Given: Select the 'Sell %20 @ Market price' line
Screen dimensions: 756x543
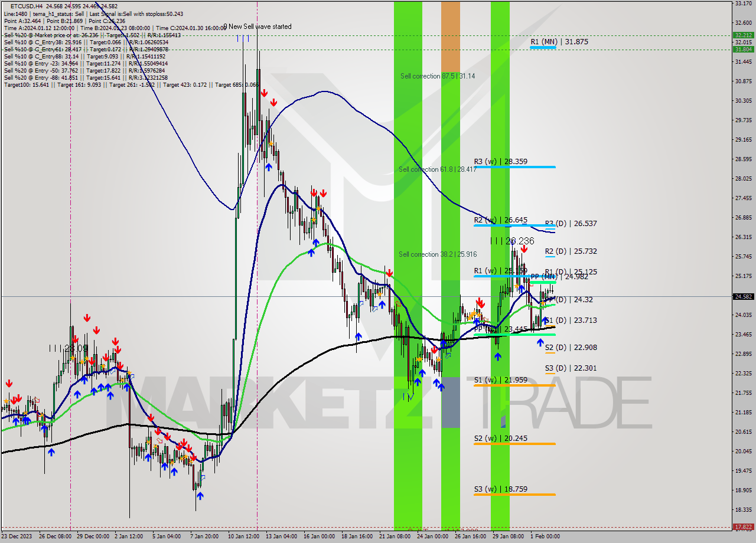Looking at the screenshot, I should tap(92, 35).
